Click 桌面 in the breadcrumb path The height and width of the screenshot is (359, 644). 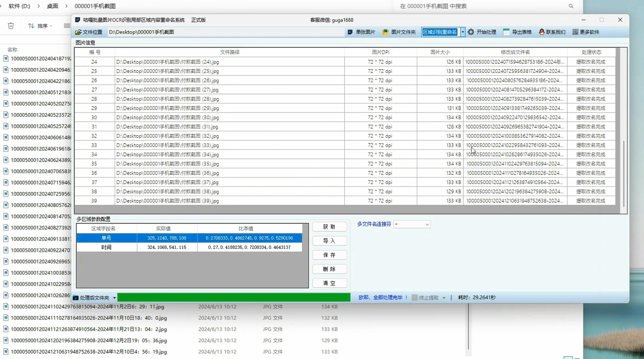point(52,6)
